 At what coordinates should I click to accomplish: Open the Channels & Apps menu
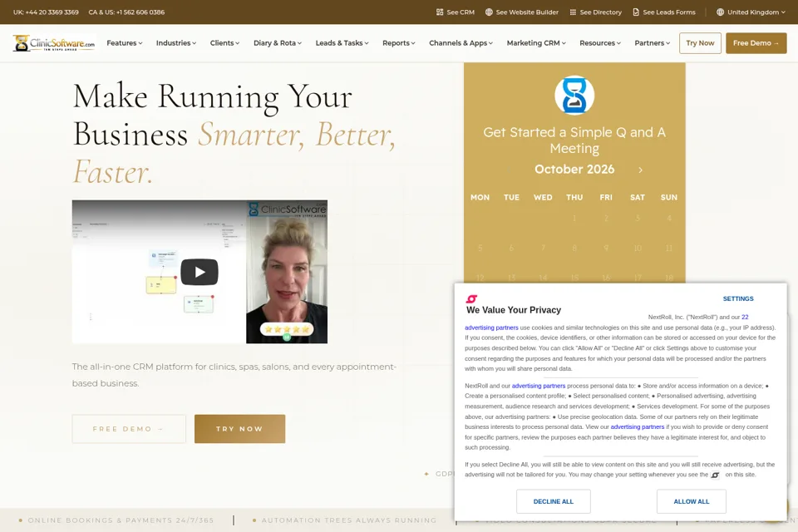click(461, 43)
